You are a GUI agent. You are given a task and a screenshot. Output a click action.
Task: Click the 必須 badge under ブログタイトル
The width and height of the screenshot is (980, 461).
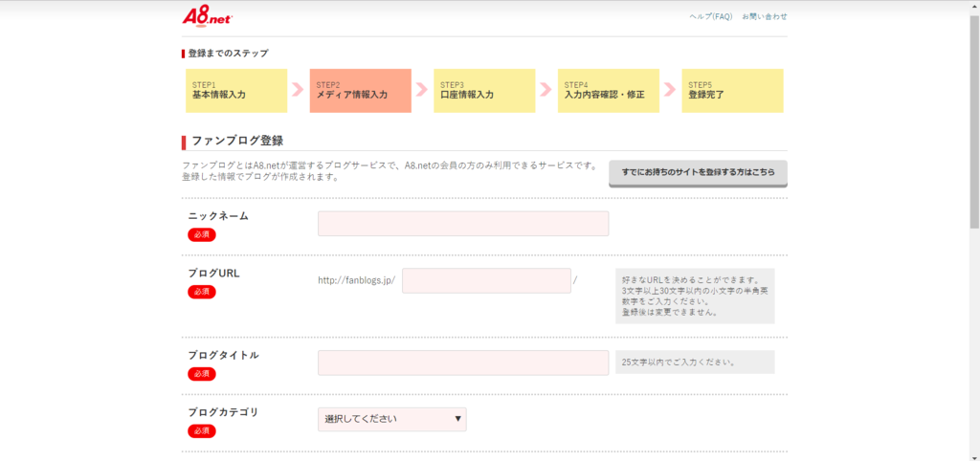click(202, 374)
